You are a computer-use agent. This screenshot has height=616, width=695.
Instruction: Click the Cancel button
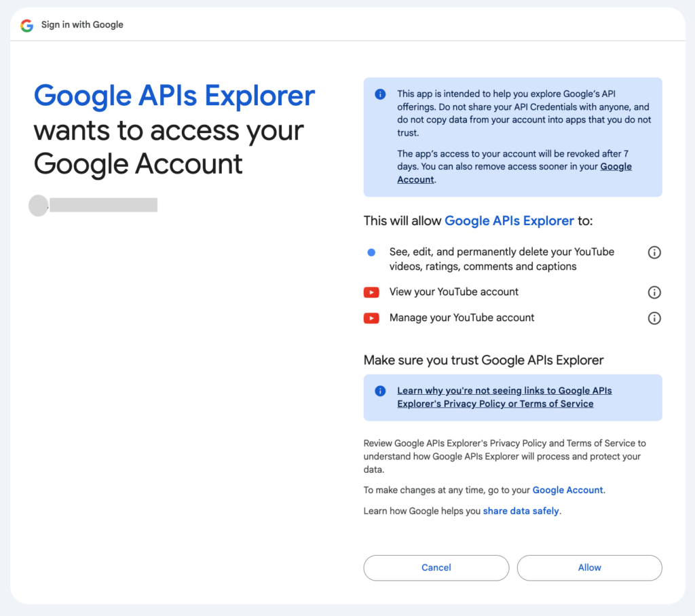pos(436,568)
